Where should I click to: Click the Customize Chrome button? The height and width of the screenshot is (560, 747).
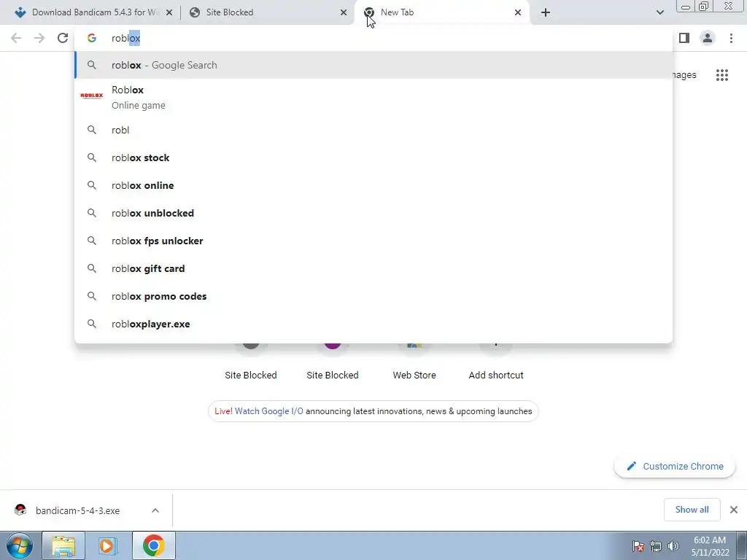(x=675, y=466)
